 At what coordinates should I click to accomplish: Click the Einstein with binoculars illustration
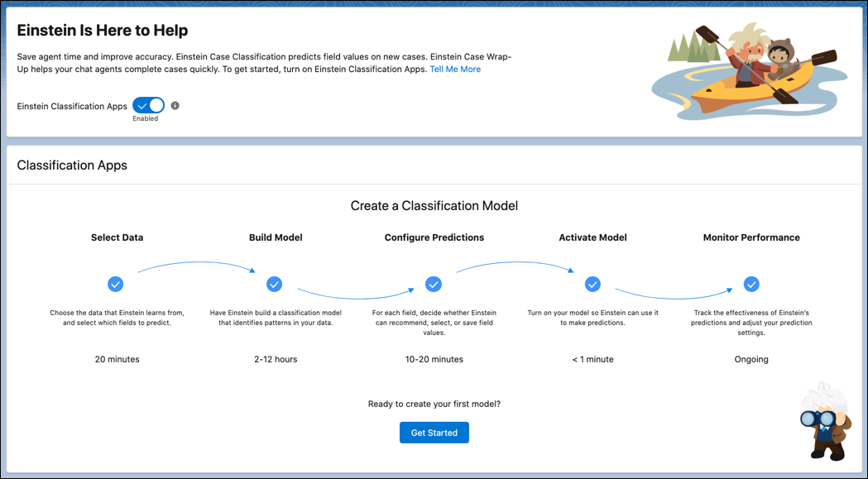coord(827,421)
